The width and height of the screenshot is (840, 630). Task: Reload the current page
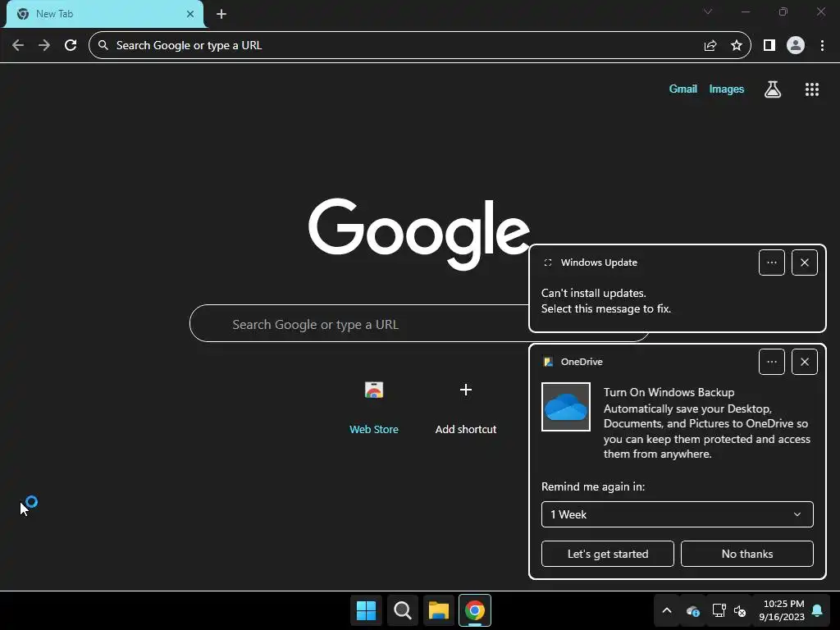[x=71, y=46]
